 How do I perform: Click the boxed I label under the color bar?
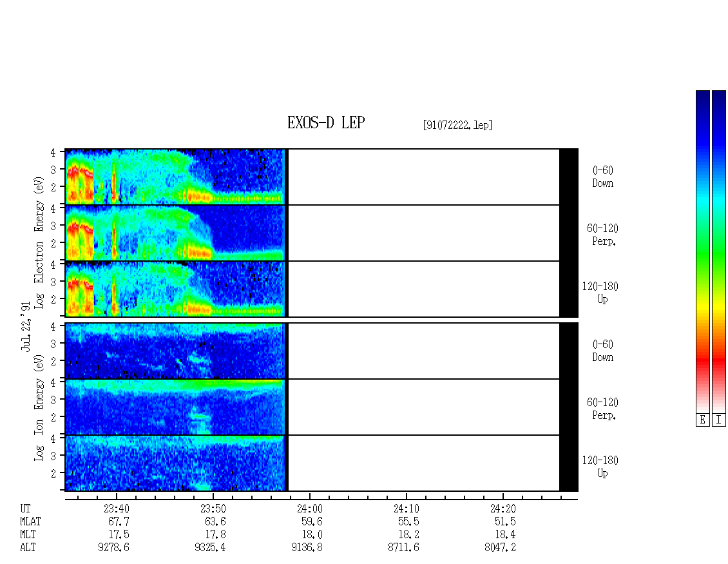pyautogui.click(x=719, y=420)
